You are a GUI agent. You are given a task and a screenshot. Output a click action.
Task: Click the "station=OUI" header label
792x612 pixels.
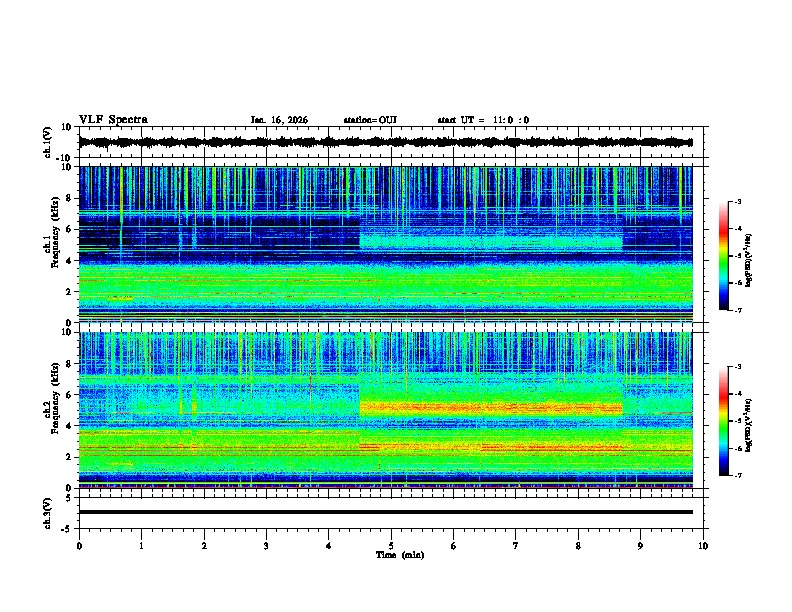coord(370,120)
